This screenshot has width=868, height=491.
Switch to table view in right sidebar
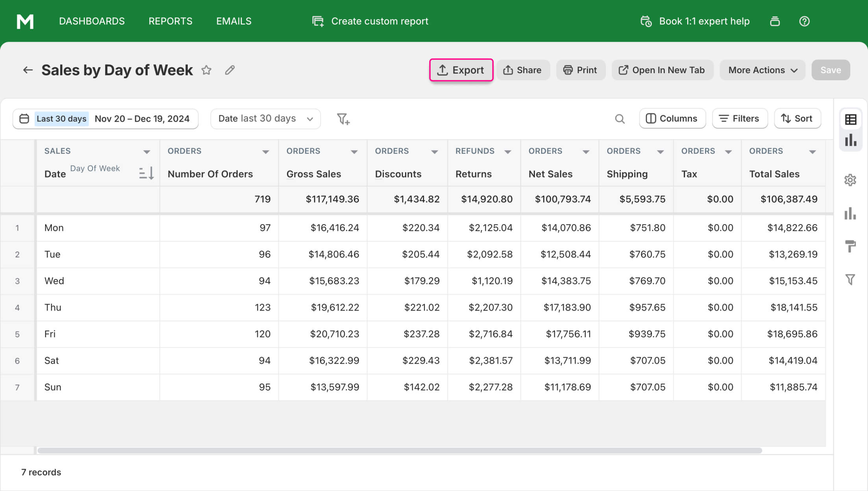850,120
